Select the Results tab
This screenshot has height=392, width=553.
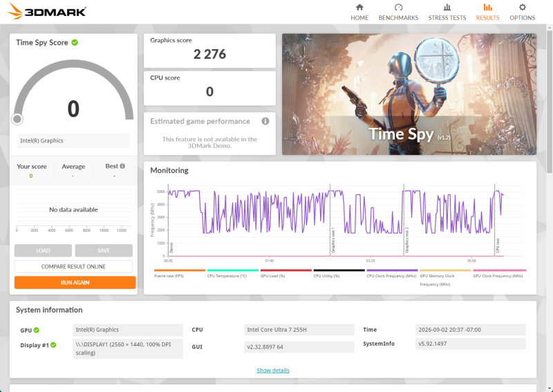pos(487,12)
